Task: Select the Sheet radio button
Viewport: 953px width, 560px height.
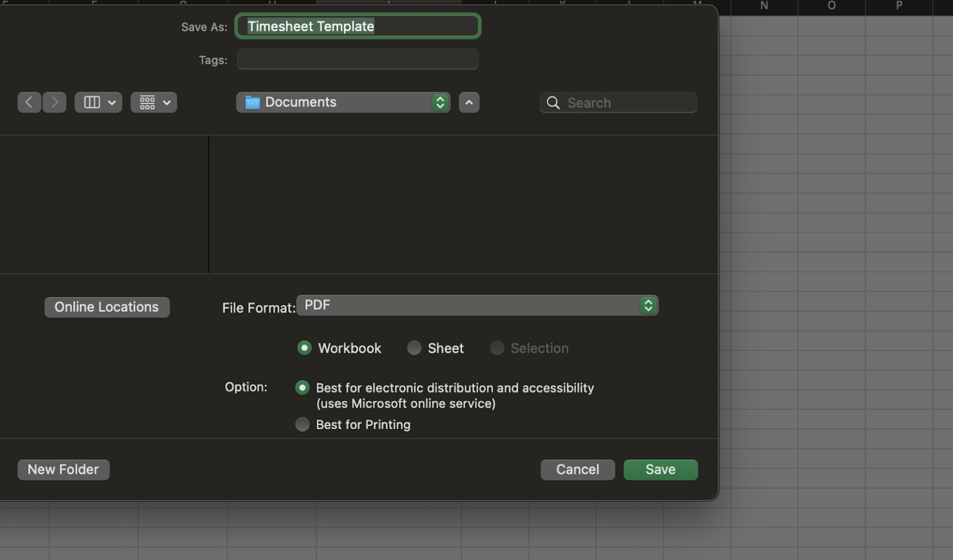Action: pos(414,348)
